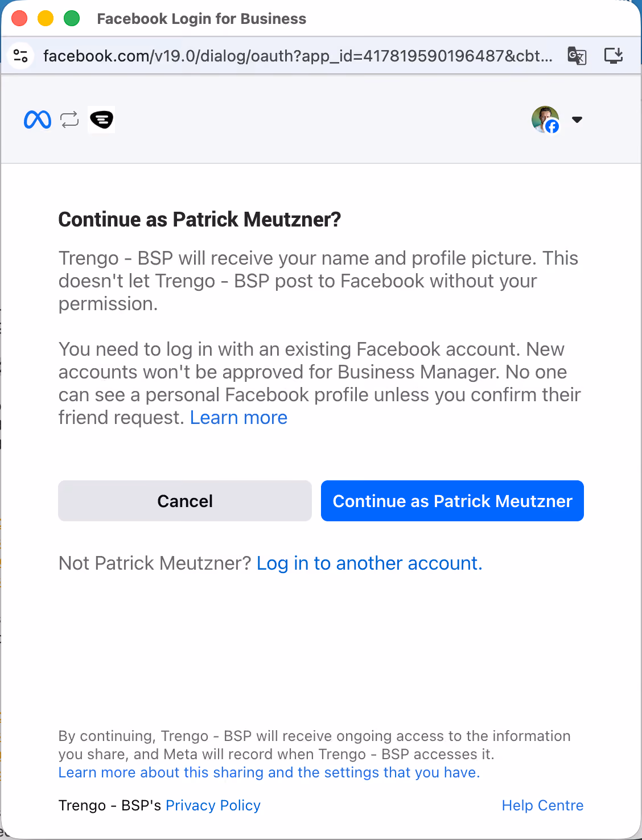Image resolution: width=642 pixels, height=840 pixels.
Task: Open Trengo - BSP's Privacy Policy
Action: pos(213,805)
